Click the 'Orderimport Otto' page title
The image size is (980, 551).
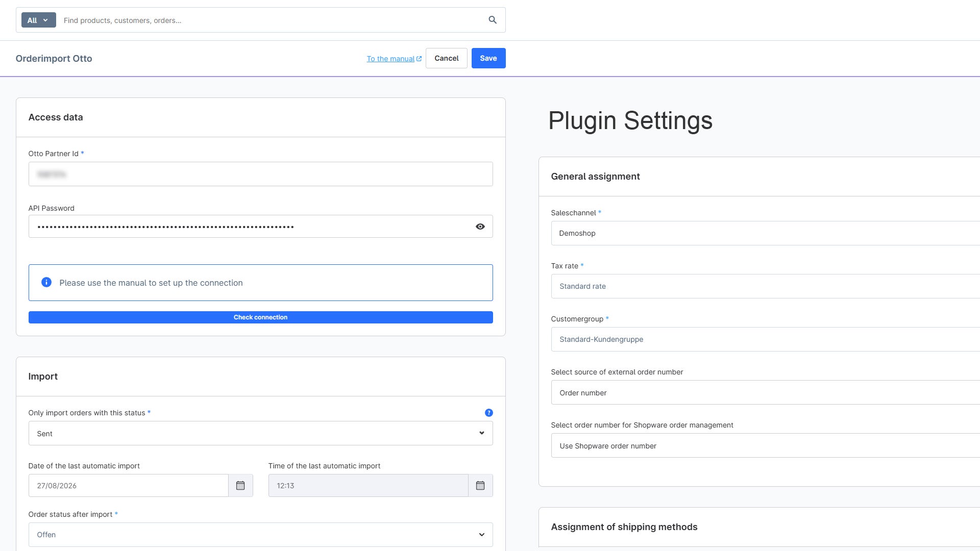(x=54, y=59)
